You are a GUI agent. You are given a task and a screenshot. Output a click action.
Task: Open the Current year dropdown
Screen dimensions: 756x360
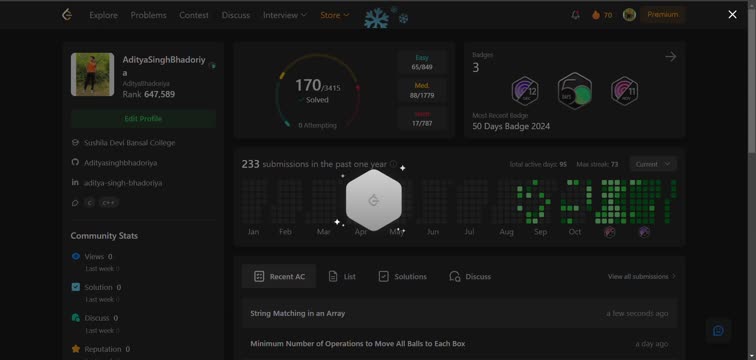[653, 164]
